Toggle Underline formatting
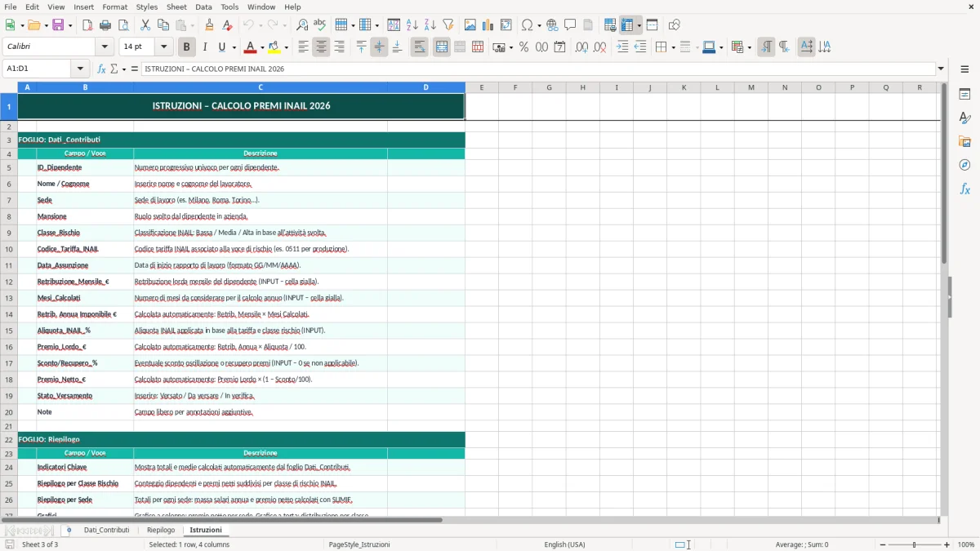 click(x=221, y=47)
